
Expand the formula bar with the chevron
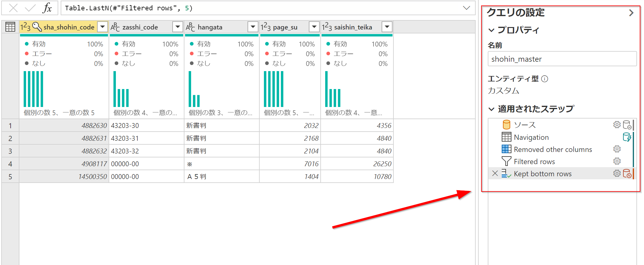point(467,8)
